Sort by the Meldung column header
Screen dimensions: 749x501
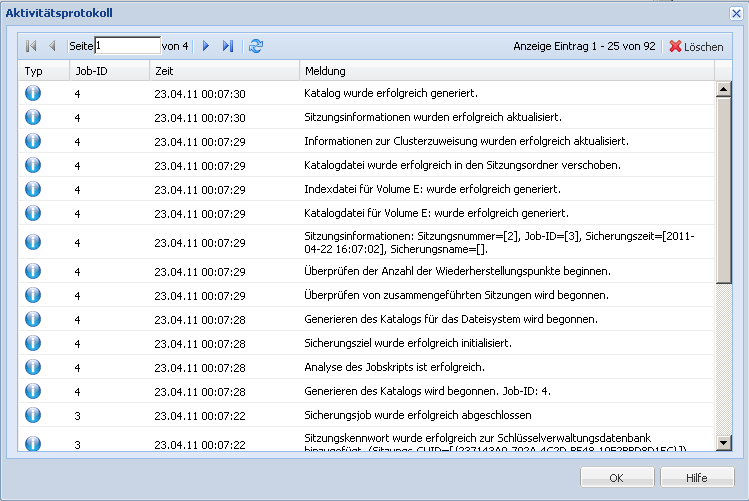click(505, 71)
